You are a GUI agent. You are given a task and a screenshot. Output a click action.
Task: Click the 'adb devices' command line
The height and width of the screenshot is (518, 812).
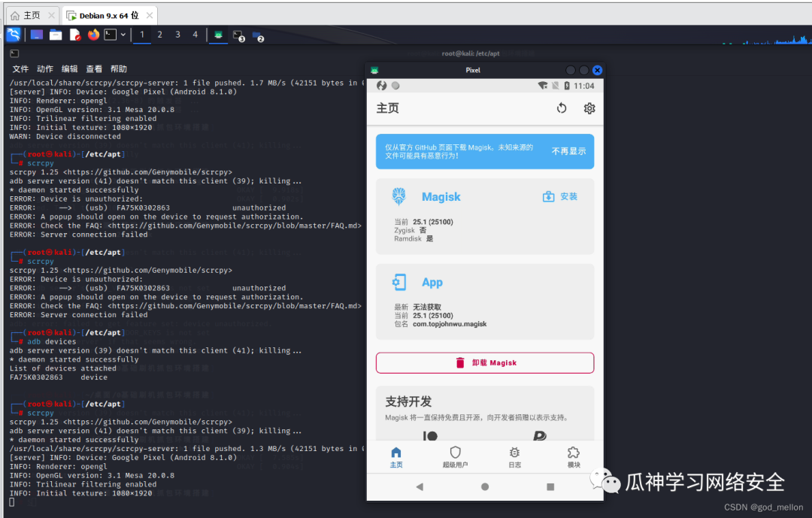coord(51,342)
